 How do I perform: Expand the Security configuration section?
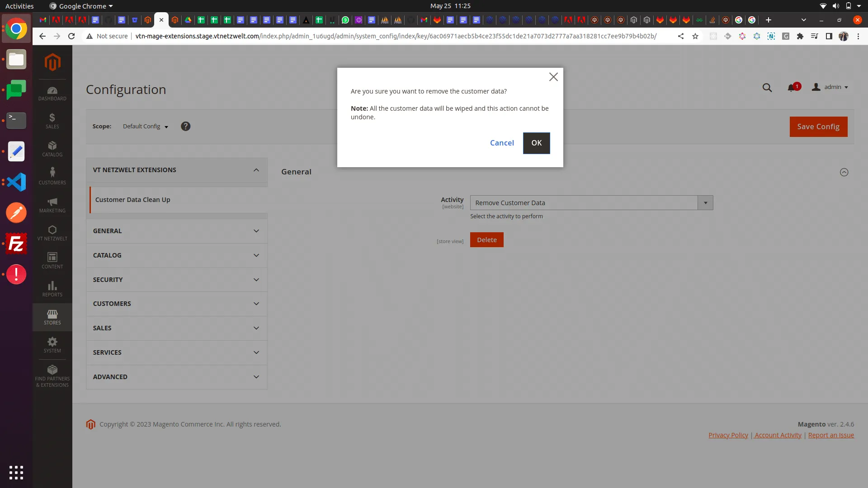click(176, 280)
